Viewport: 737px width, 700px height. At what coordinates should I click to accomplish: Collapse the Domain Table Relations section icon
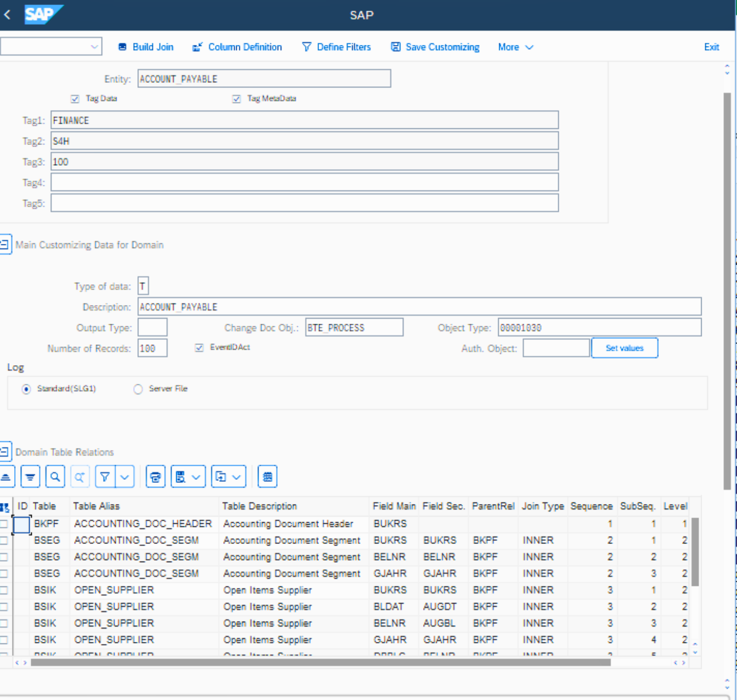(x=5, y=452)
